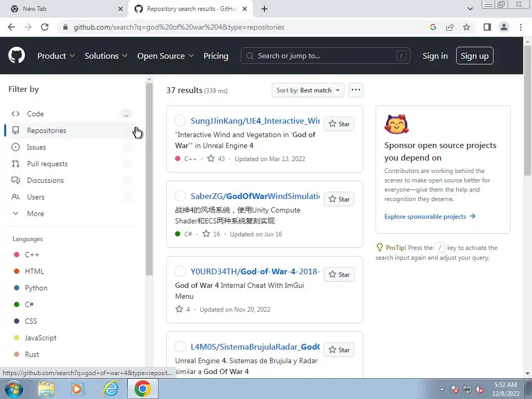
Task: Open Chrome three-dot menu
Action: click(x=521, y=27)
